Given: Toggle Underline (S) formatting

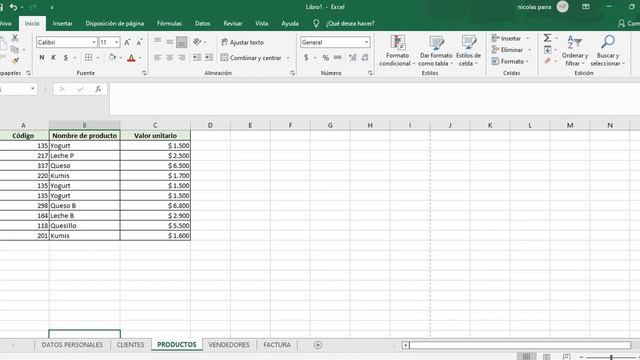Looking at the screenshot, I should [x=65, y=58].
